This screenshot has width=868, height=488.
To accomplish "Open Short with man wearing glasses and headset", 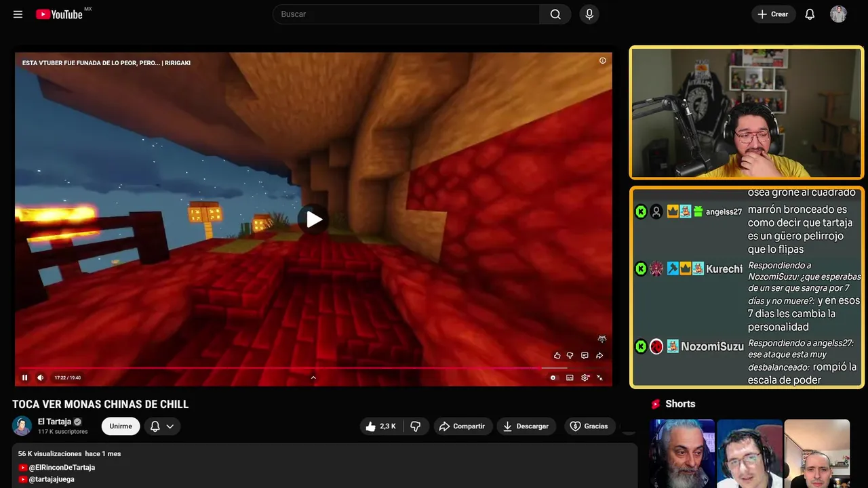I will [749, 453].
